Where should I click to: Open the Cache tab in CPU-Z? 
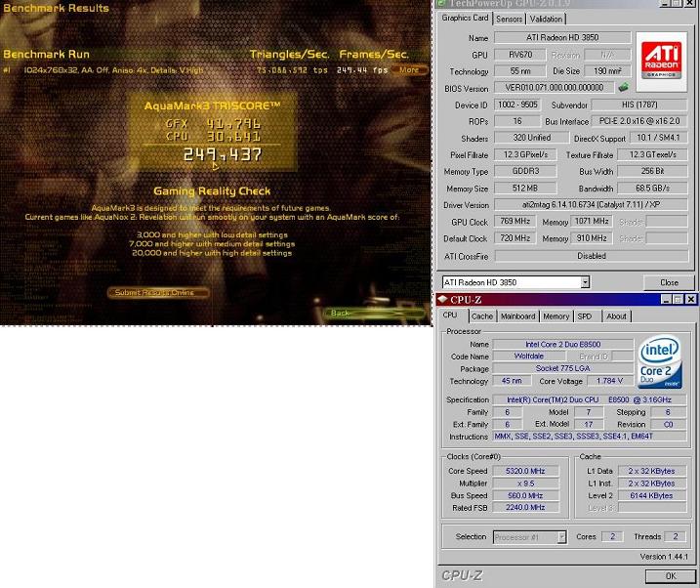[x=482, y=316]
